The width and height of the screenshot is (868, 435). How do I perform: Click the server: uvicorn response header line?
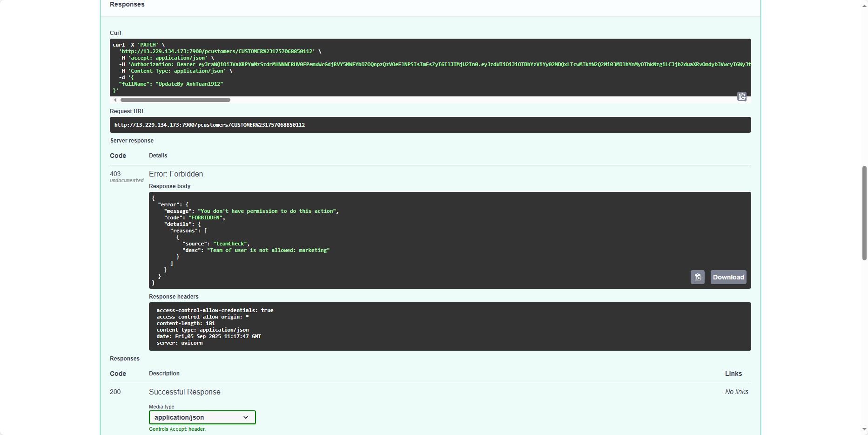click(x=180, y=343)
